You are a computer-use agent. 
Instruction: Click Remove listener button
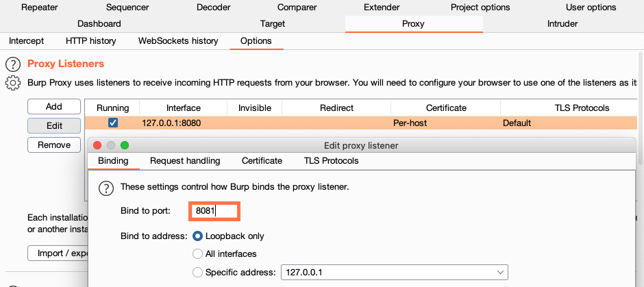pos(54,145)
